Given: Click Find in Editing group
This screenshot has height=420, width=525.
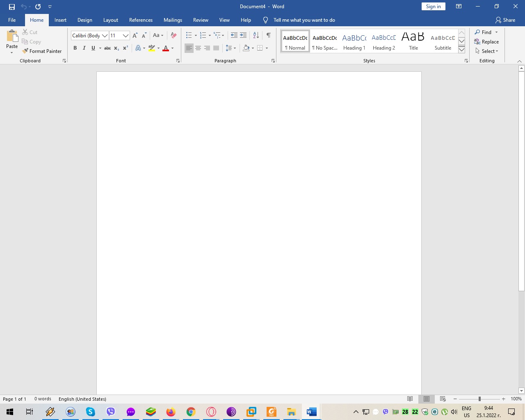Looking at the screenshot, I should [x=483, y=32].
